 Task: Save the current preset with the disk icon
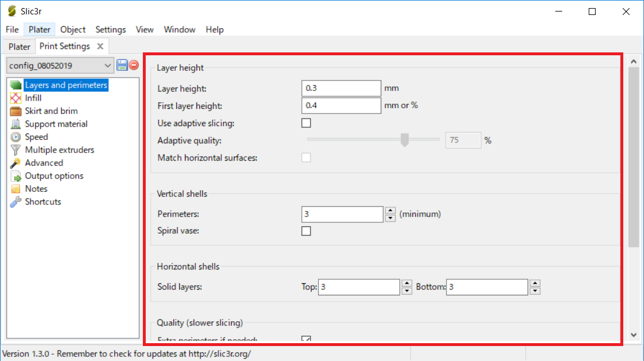tap(122, 65)
